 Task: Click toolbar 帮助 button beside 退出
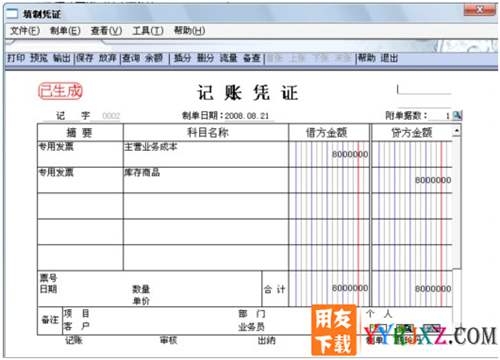(366, 58)
